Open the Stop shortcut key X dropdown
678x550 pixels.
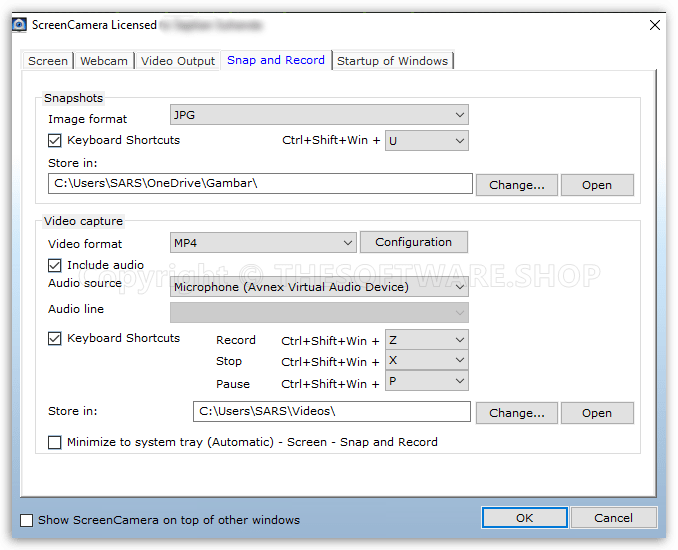coord(426,360)
